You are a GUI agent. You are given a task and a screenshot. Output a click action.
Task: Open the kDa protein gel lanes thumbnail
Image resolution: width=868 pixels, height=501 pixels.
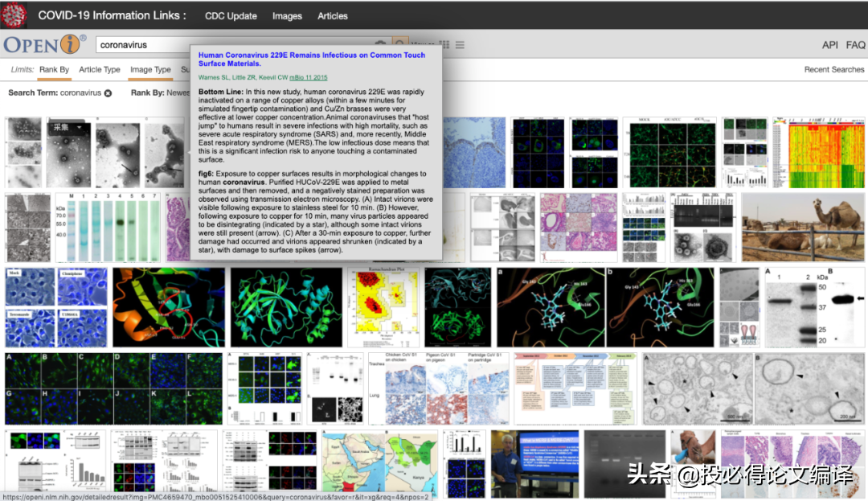point(108,227)
